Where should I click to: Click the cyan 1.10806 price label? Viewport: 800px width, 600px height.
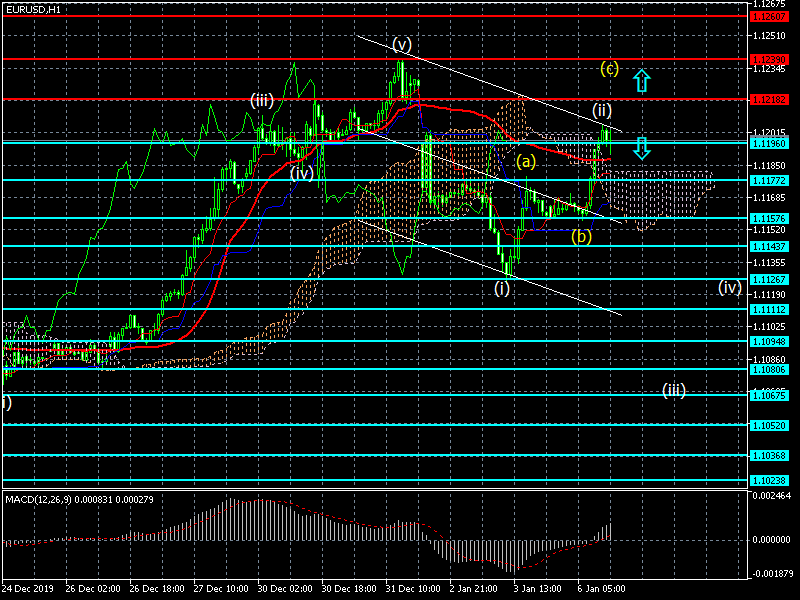pos(769,369)
